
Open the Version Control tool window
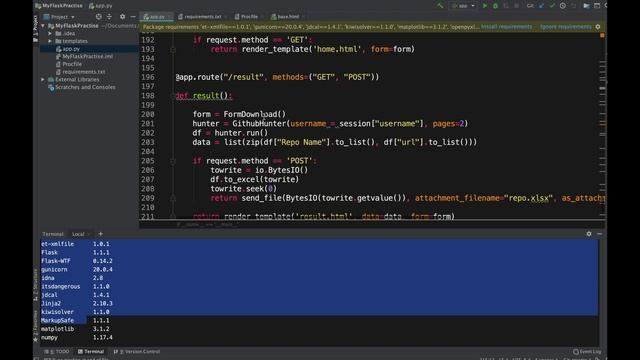coord(137,351)
